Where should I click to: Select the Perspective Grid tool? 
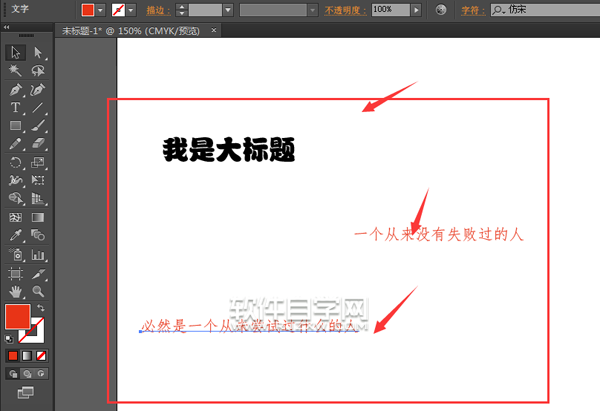point(38,198)
